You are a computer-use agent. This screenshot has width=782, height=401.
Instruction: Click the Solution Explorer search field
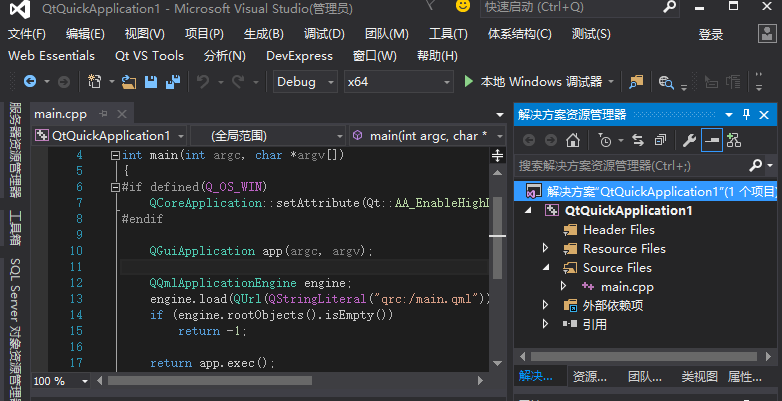(x=630, y=165)
